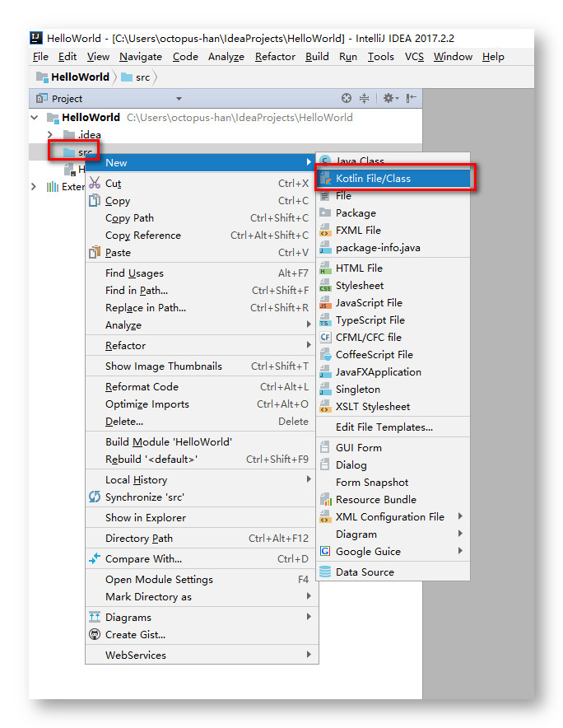Click the Cut scissors icon

point(95,183)
